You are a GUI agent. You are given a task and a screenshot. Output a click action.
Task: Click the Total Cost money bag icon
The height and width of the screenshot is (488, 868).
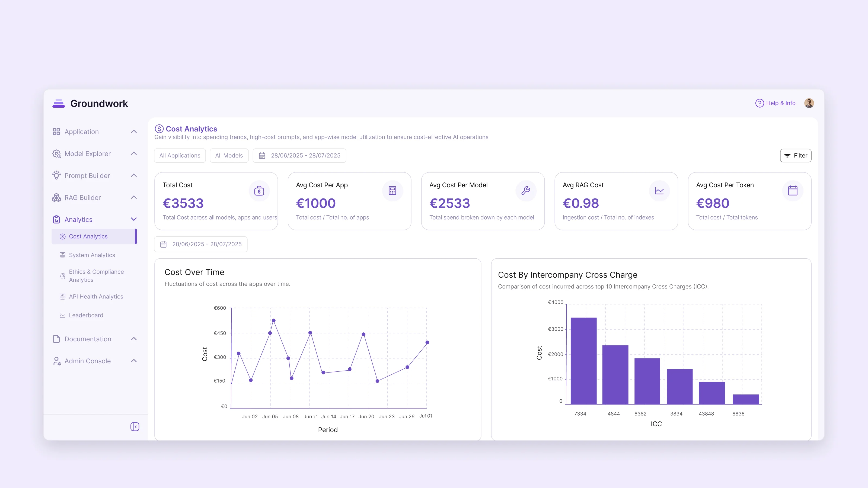(259, 191)
